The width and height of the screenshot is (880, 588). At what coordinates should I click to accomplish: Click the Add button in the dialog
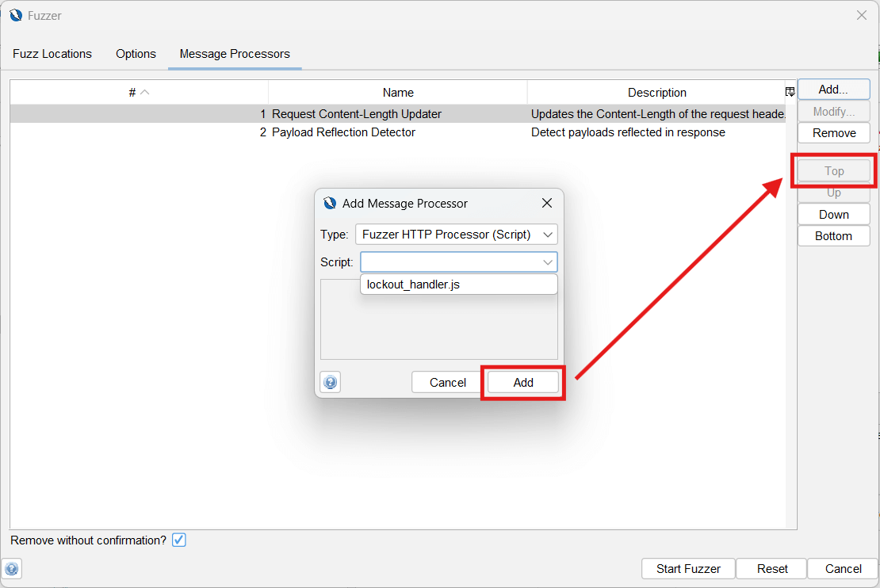point(522,382)
